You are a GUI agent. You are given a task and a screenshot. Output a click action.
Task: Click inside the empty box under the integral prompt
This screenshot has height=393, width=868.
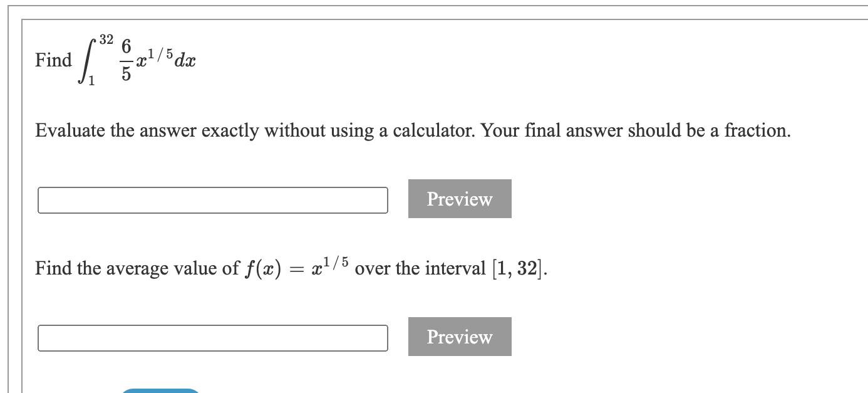[213, 199]
